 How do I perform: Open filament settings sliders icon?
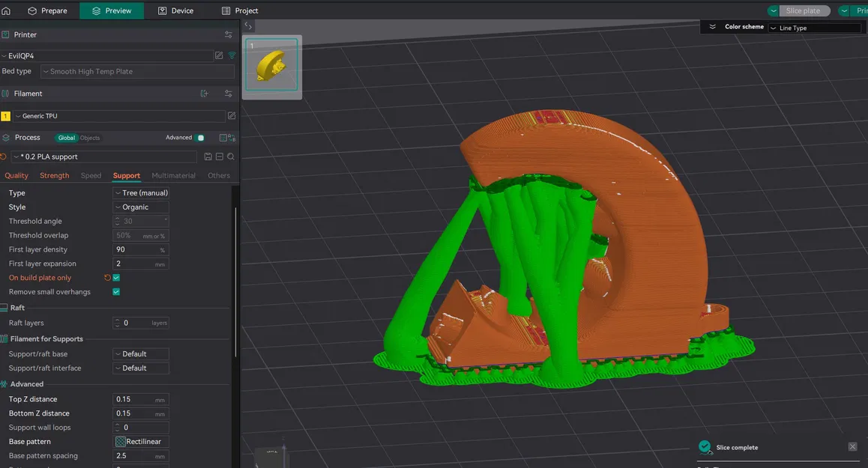point(228,94)
